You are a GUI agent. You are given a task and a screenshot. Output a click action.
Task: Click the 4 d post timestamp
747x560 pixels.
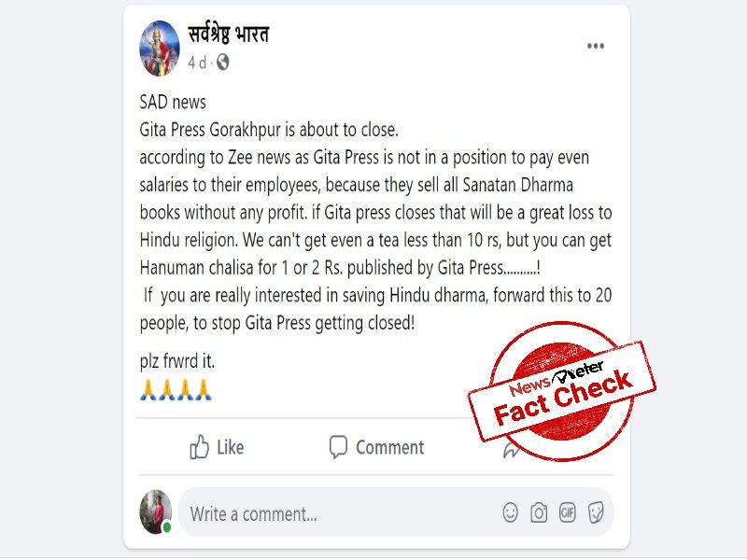197,63
